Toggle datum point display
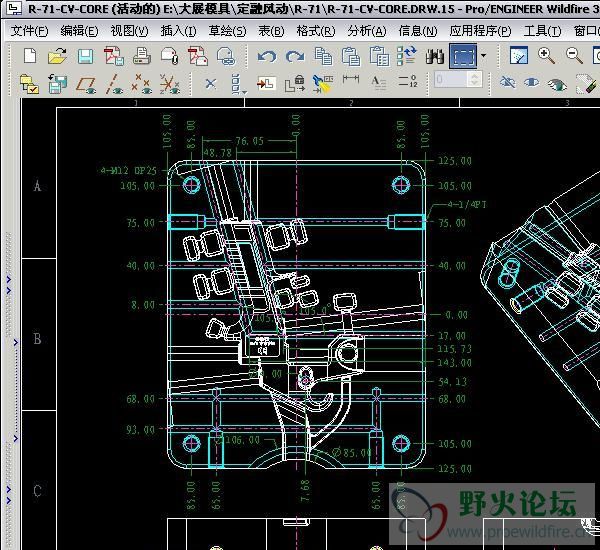 141,84
